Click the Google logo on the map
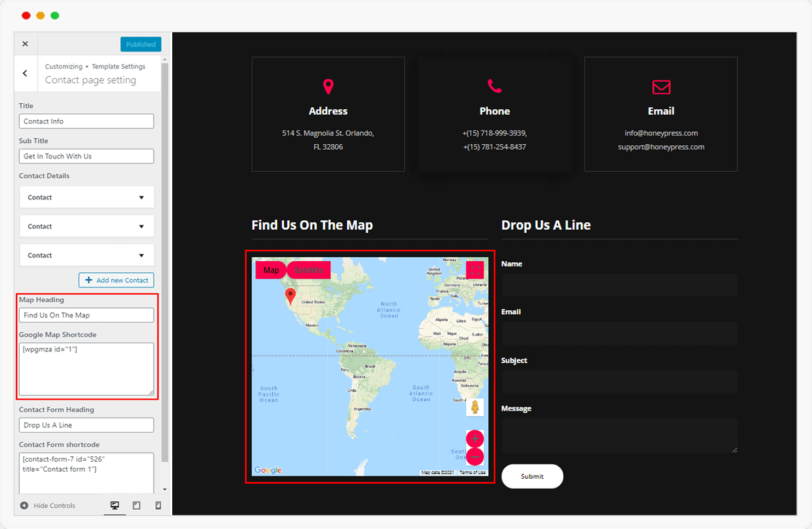Viewport: 812px width, 529px height. 268,470
